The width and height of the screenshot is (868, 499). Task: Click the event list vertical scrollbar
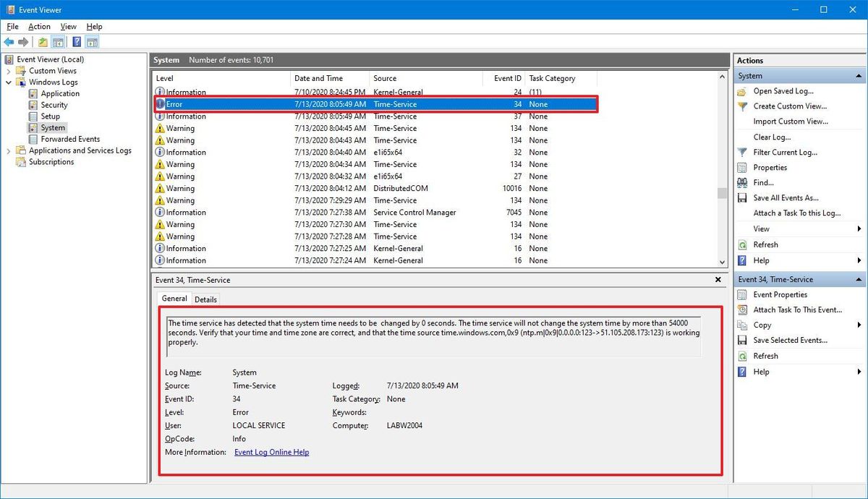click(x=720, y=193)
